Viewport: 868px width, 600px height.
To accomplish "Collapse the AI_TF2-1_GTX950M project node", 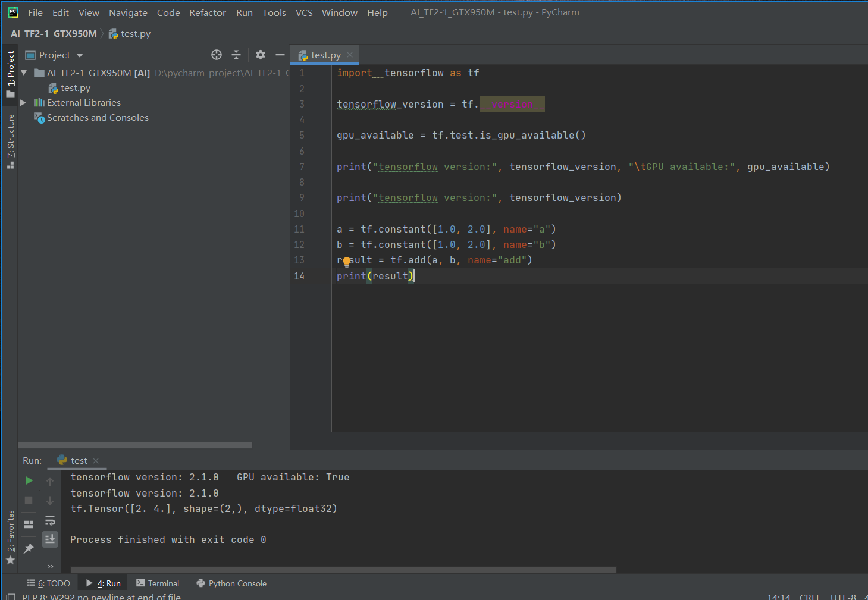I will [x=24, y=73].
